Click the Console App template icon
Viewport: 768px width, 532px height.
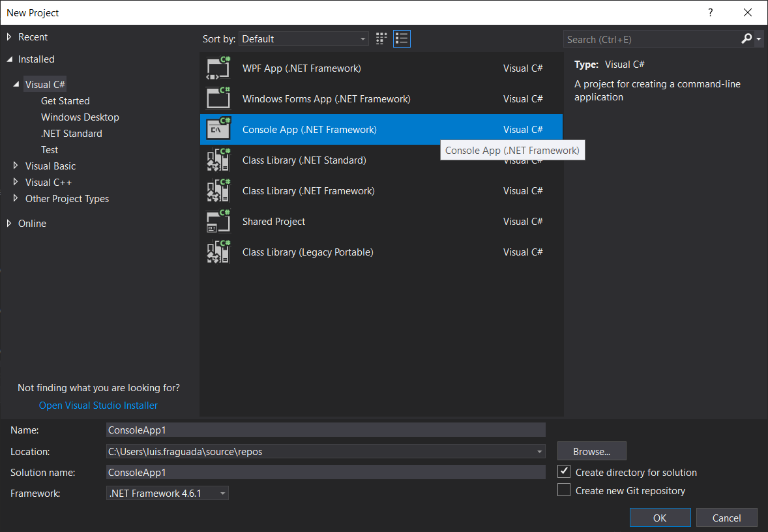click(218, 129)
